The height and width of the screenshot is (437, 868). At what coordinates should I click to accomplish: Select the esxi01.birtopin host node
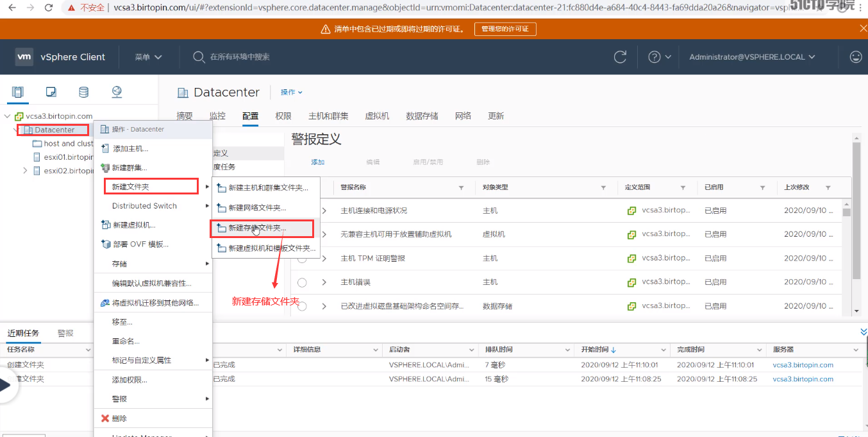point(63,157)
